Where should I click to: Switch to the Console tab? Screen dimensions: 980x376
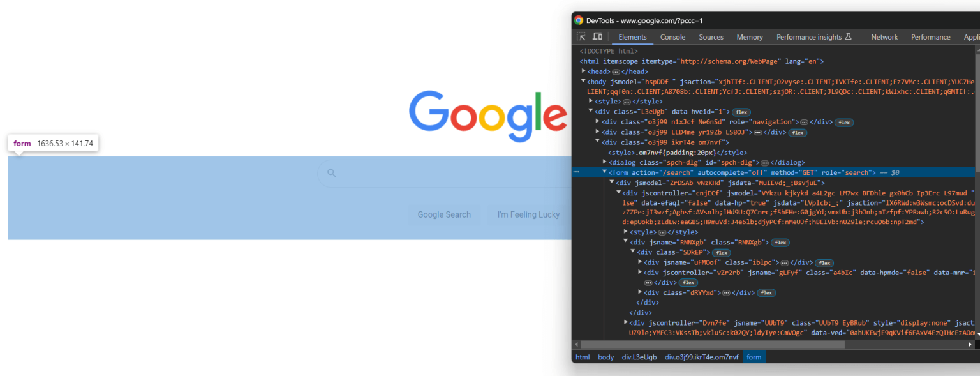[x=672, y=37]
